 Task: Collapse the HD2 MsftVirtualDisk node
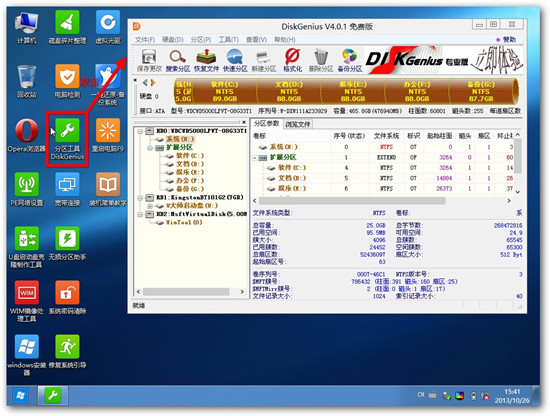point(140,214)
